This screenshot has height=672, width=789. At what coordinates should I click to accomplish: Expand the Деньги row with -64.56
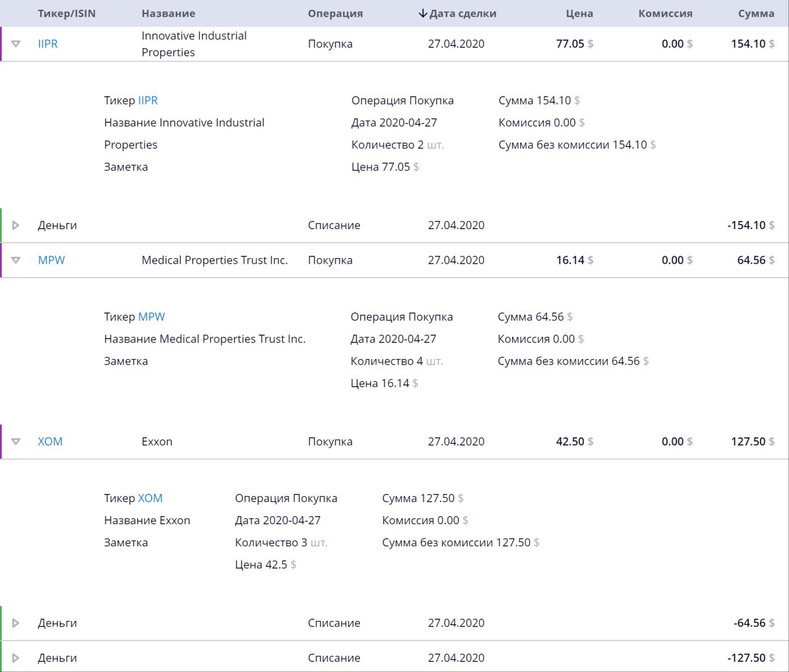click(x=16, y=623)
